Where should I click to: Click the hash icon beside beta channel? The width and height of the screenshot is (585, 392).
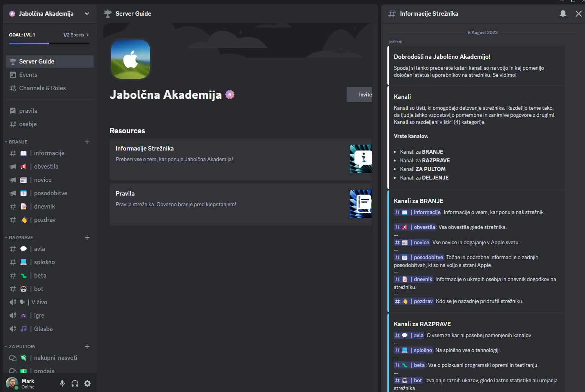pos(13,276)
